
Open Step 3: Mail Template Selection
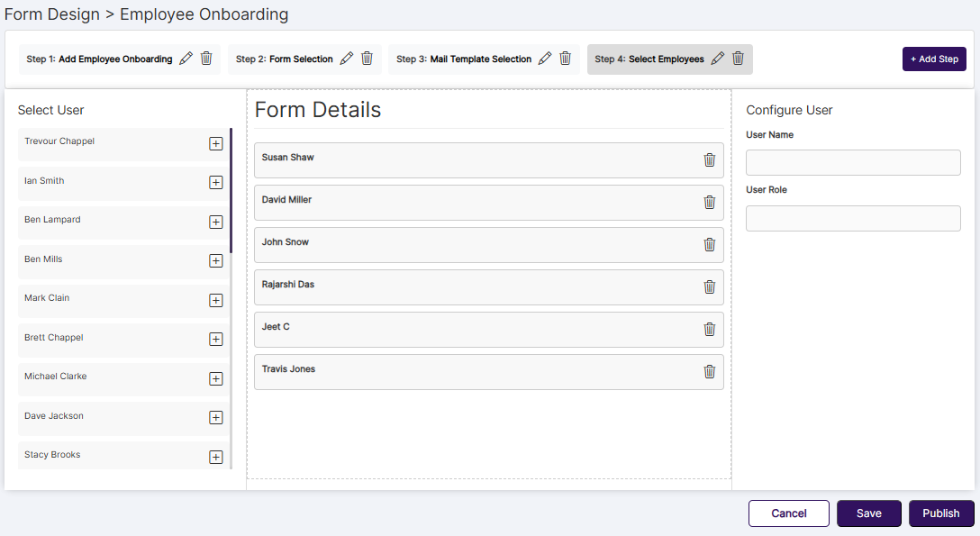[462, 58]
